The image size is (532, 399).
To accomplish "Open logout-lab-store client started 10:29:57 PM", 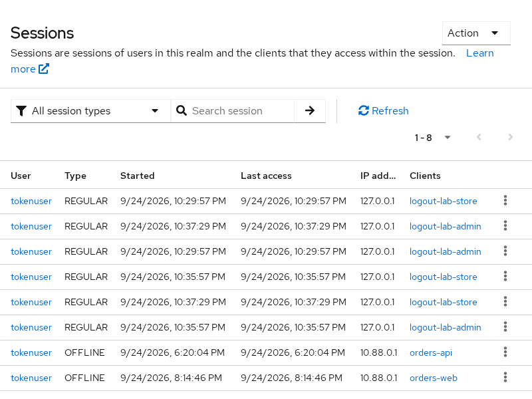I will coord(443,201).
